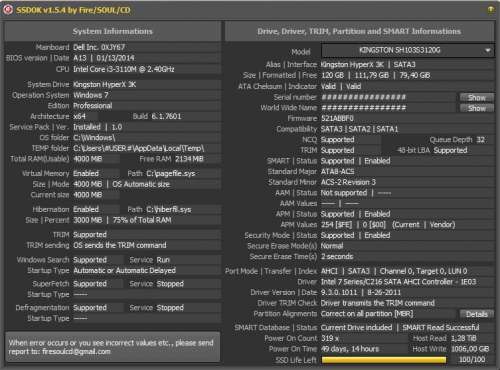
Task: Select AAM status Not supported
Action: 344,193
